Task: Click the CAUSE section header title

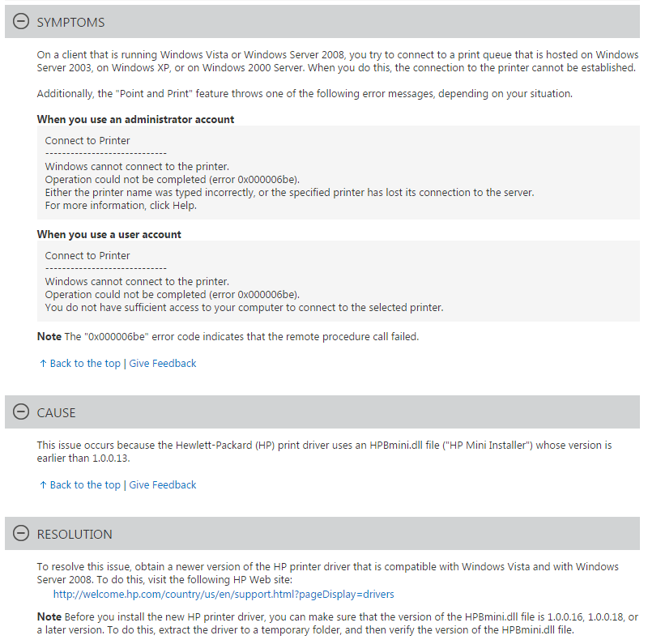Action: (56, 412)
